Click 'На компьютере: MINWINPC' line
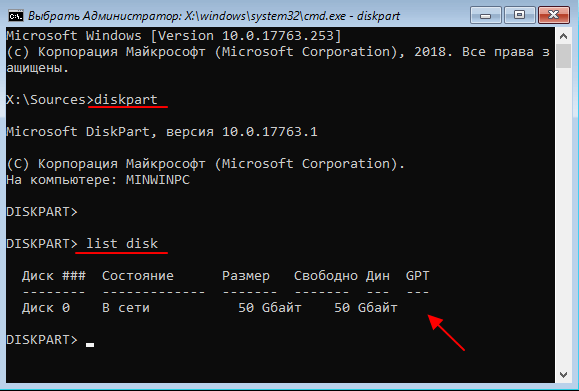 pos(98,180)
